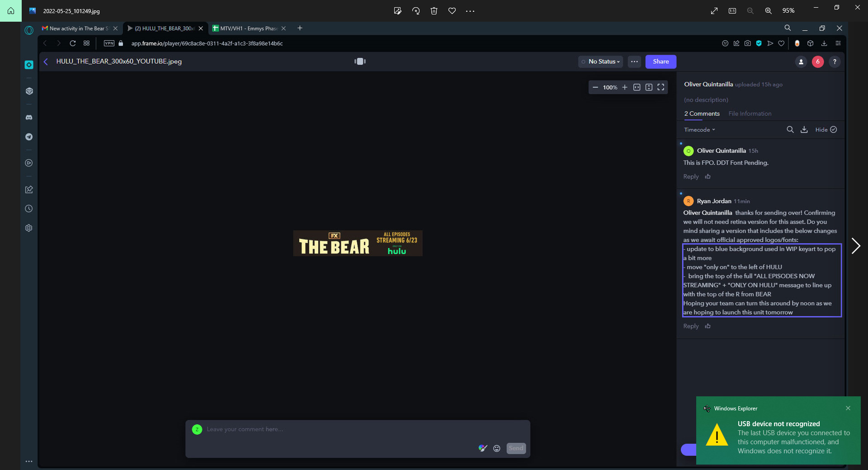Rotate the photo in the Photos toolbar
The width and height of the screenshot is (868, 470).
tap(415, 11)
